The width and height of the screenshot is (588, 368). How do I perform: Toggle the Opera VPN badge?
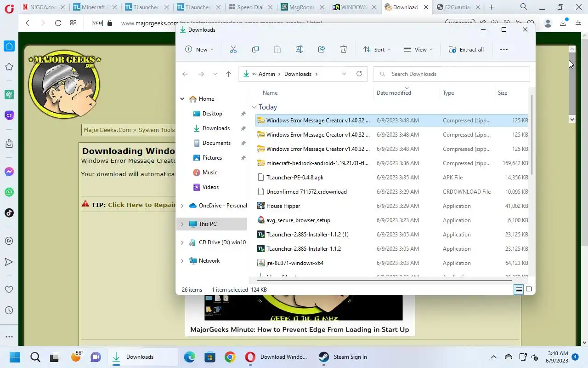(x=97, y=23)
